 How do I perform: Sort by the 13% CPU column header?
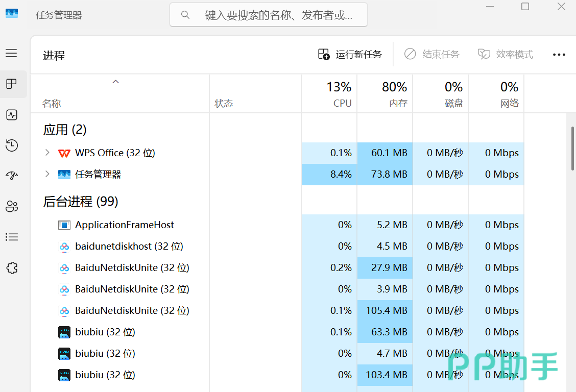coord(329,94)
